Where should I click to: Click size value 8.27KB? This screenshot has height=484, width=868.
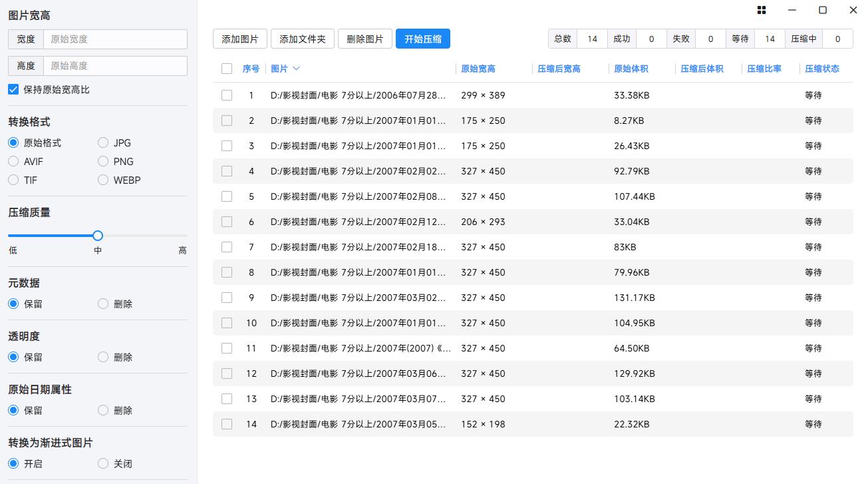[629, 121]
